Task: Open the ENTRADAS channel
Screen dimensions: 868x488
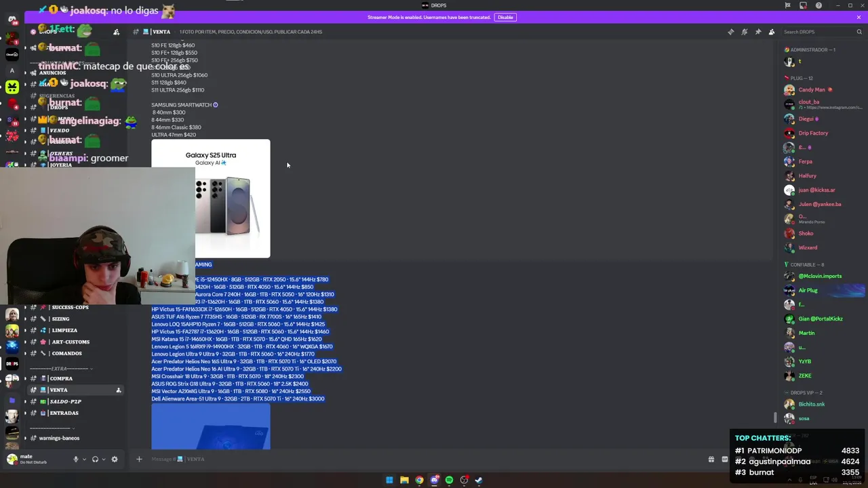Action: coord(64,413)
